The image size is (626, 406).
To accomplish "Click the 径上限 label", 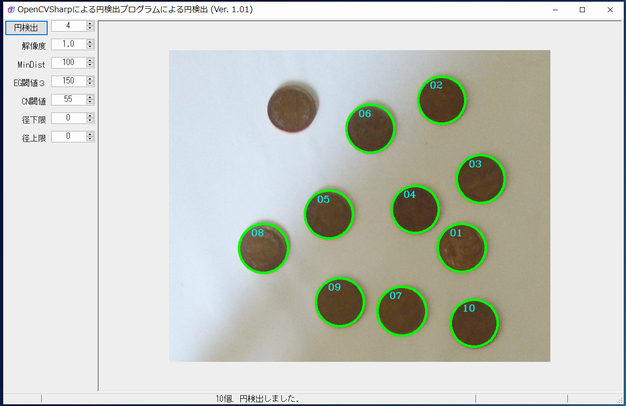I will click(34, 138).
